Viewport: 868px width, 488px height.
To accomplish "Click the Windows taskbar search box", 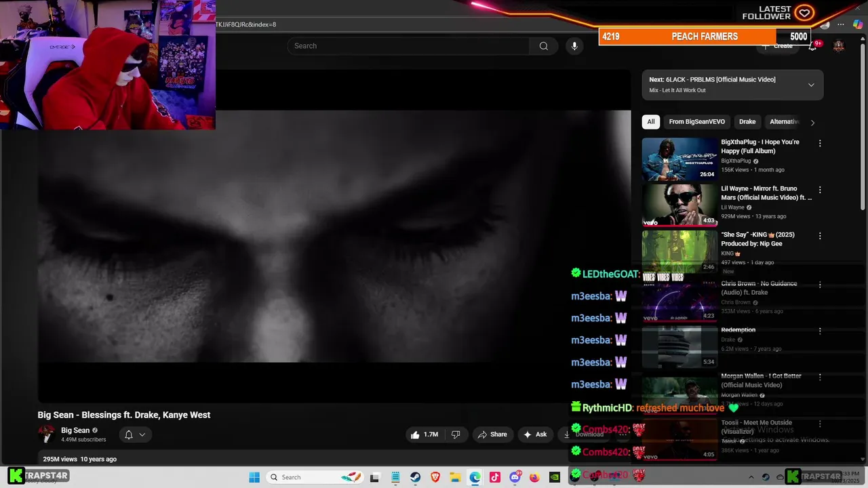I will tap(316, 477).
